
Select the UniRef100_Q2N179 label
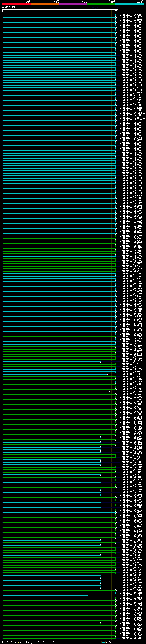pyautogui.click(x=131, y=140)
